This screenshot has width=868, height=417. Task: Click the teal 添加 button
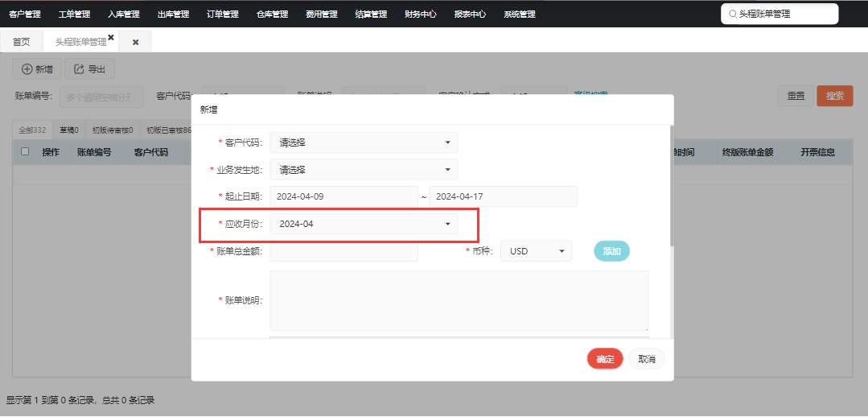coord(611,251)
